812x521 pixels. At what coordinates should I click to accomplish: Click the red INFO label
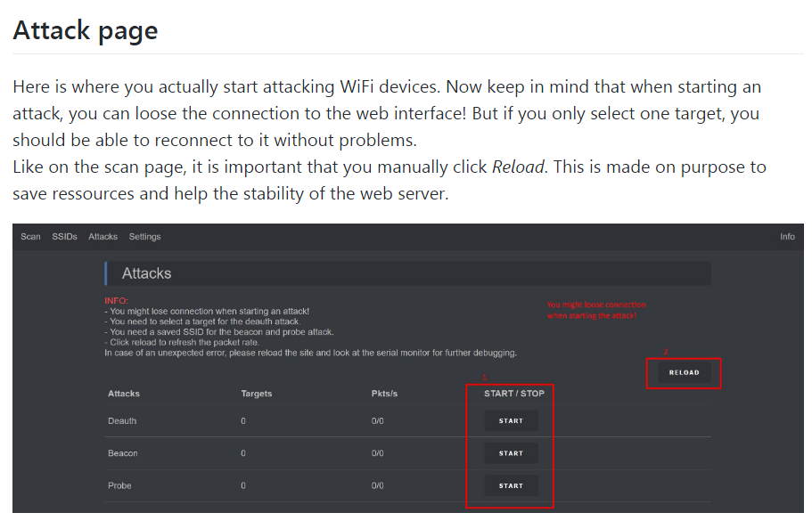(x=116, y=301)
